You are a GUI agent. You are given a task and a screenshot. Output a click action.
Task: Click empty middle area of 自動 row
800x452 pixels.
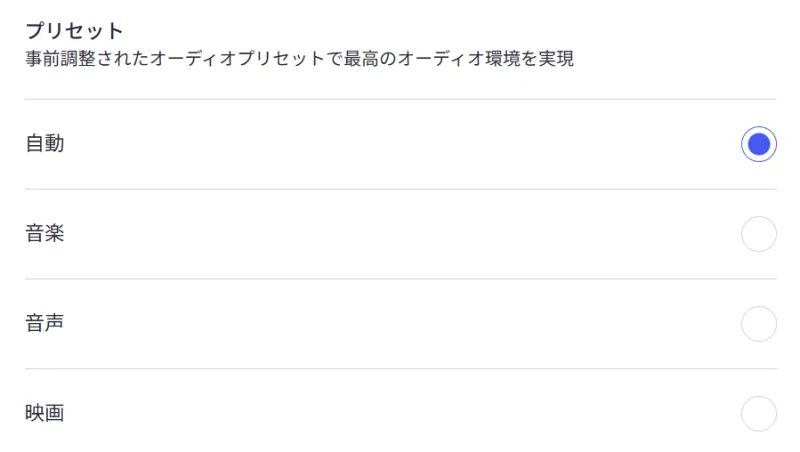point(400,144)
